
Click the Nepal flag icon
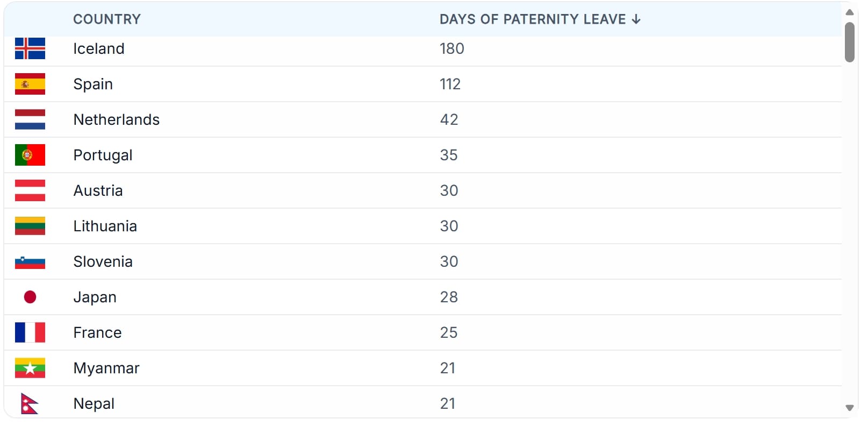click(x=29, y=403)
